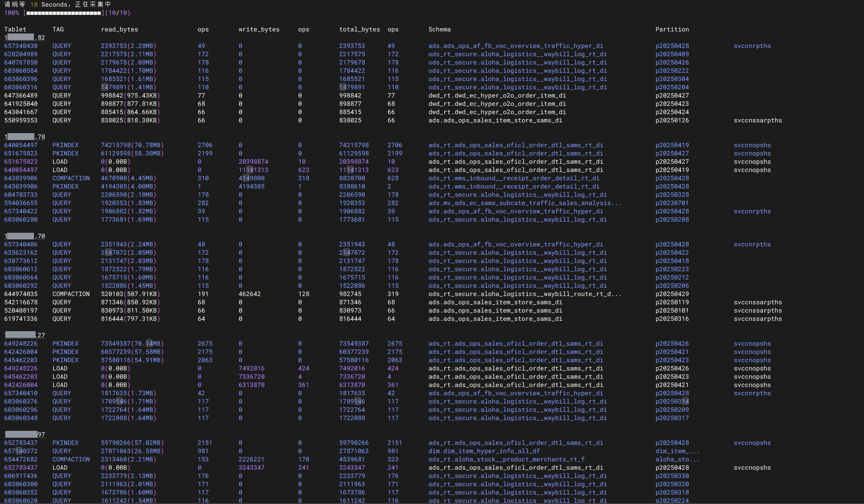Click the total_bytes column header

(x=359, y=29)
